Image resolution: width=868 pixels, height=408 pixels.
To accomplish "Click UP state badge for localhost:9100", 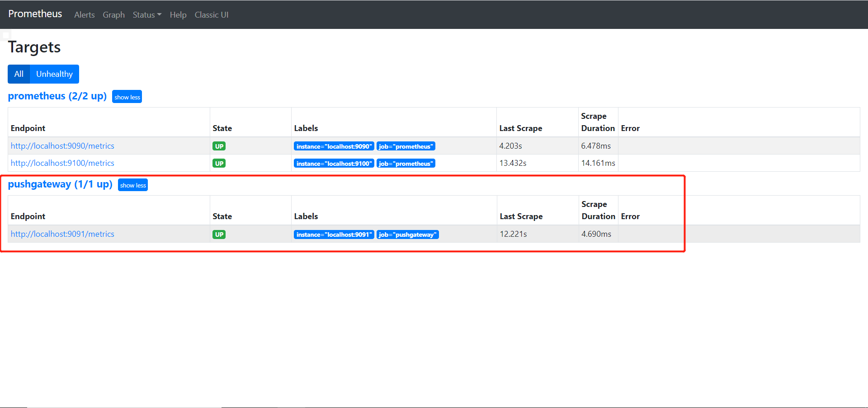I will point(219,164).
